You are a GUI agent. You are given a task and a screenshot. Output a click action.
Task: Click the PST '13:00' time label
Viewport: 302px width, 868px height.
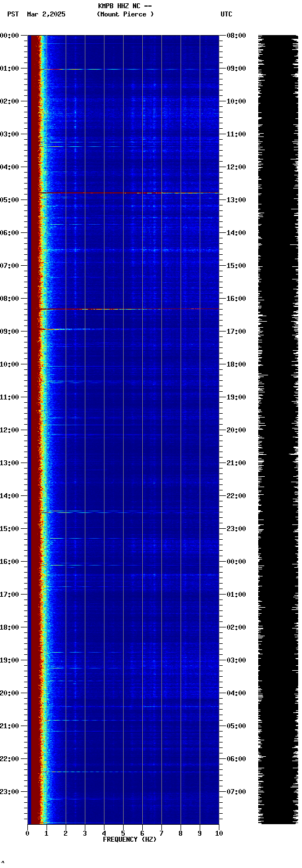click(x=9, y=463)
